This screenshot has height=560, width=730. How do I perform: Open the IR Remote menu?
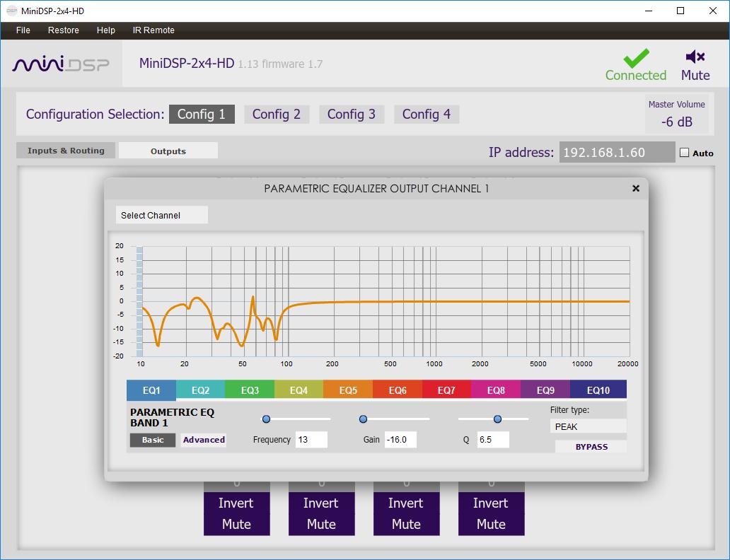coord(153,30)
